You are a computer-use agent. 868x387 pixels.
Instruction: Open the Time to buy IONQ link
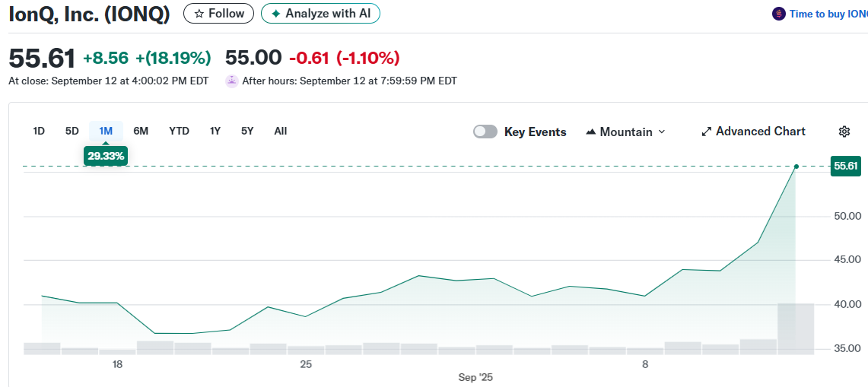pos(828,14)
